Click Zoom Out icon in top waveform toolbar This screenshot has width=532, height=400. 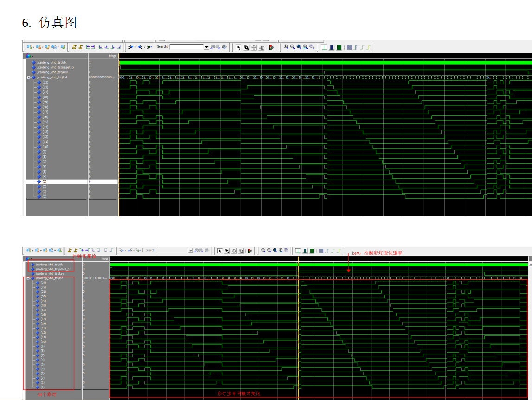point(293,47)
